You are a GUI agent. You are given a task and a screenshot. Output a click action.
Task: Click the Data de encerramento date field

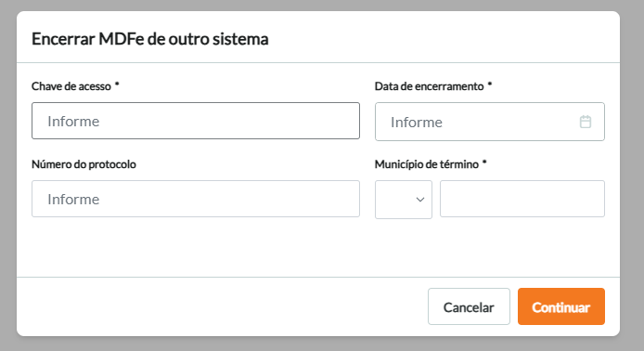[490, 122]
